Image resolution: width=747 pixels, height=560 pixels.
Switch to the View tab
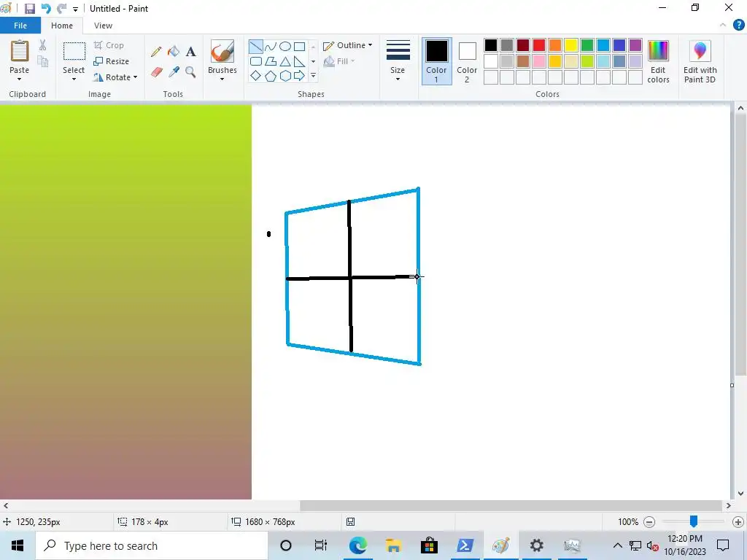[x=103, y=26]
